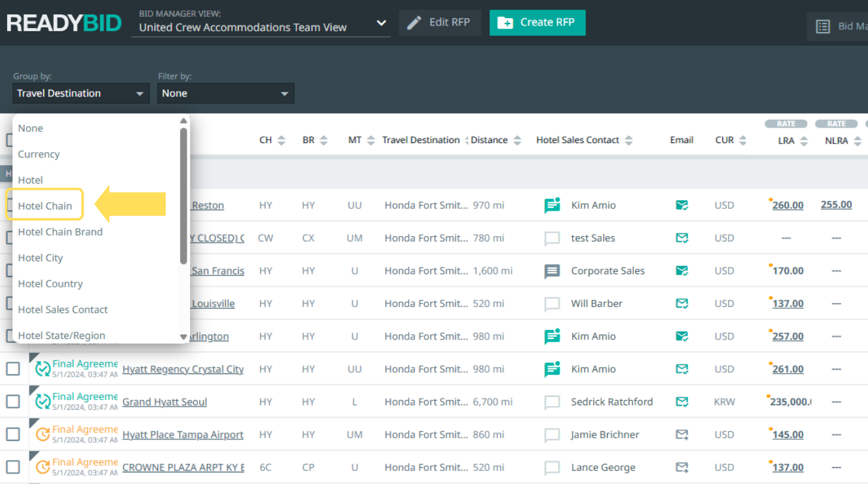Sort by Distance column arrows
This screenshot has height=484, width=868.
coord(517,140)
